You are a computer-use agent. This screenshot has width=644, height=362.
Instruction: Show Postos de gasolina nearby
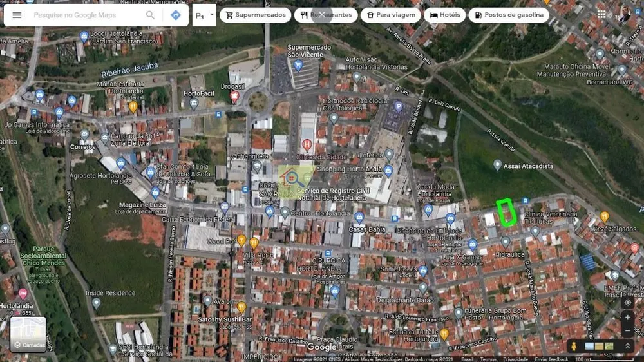click(509, 15)
